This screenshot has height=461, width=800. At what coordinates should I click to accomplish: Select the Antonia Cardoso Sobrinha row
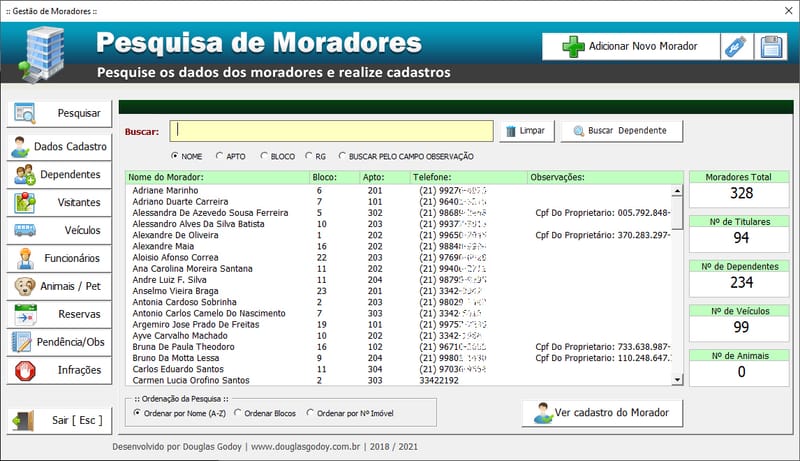pos(398,302)
